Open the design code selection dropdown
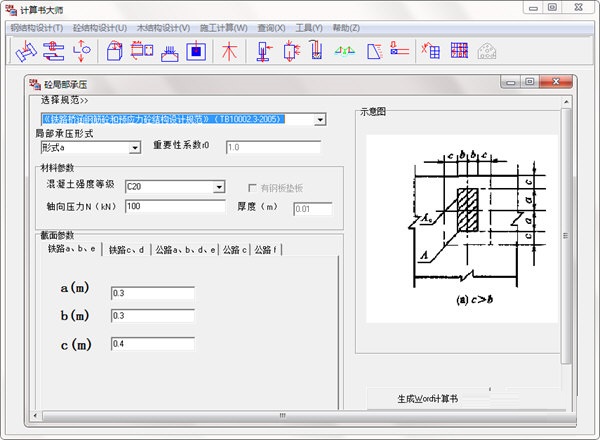 320,120
